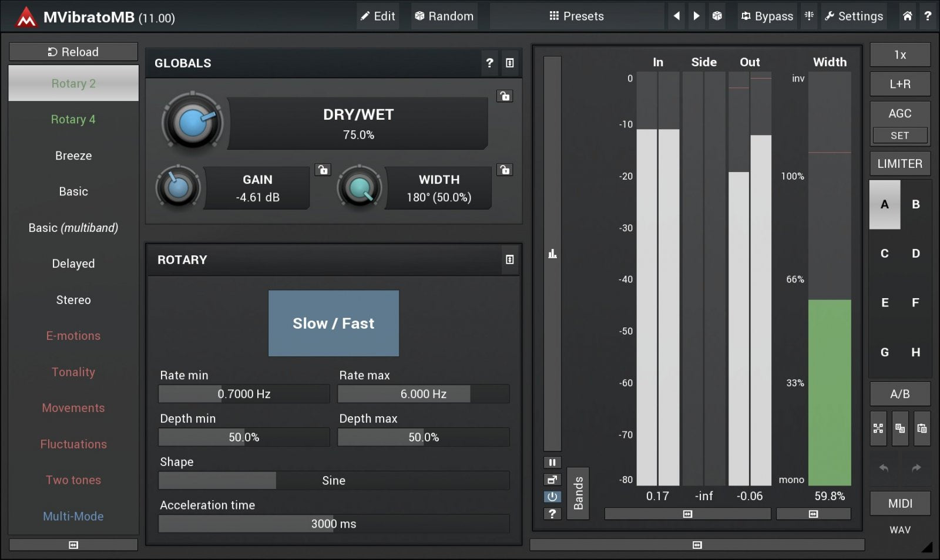Click the lock icon beside the Gain control
The height and width of the screenshot is (560, 940).
pos(323,170)
